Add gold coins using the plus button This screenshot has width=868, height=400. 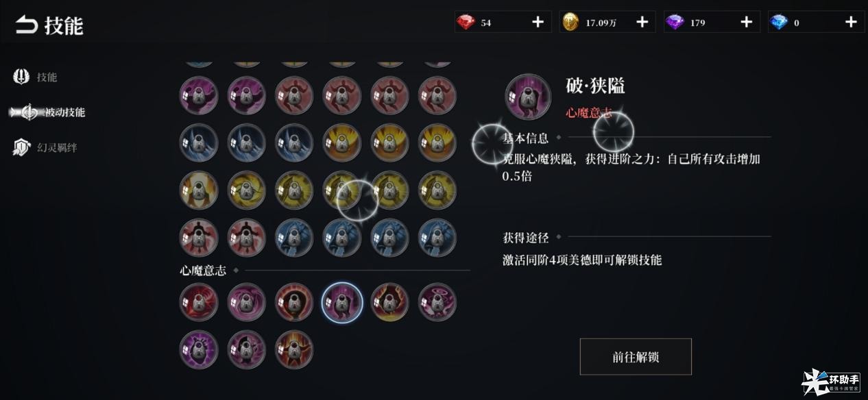click(x=642, y=22)
